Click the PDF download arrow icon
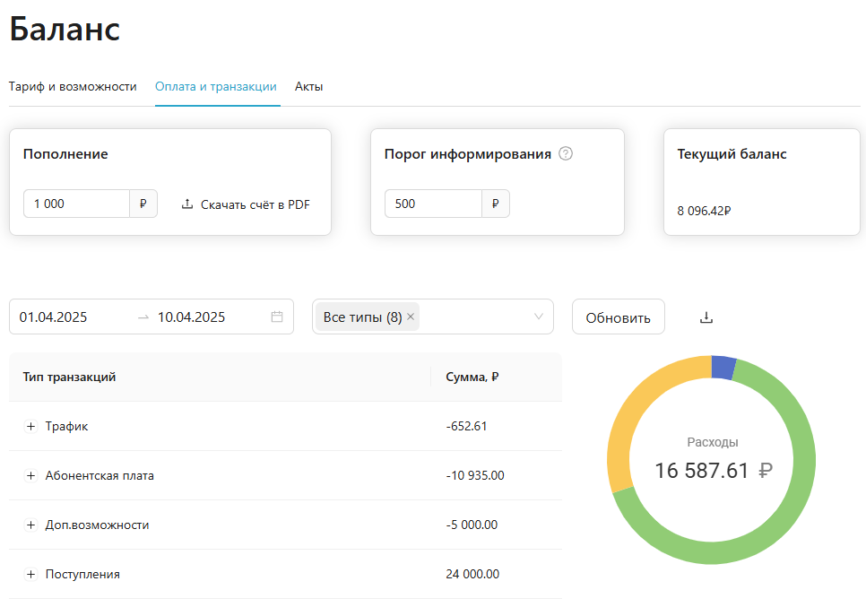 187,204
